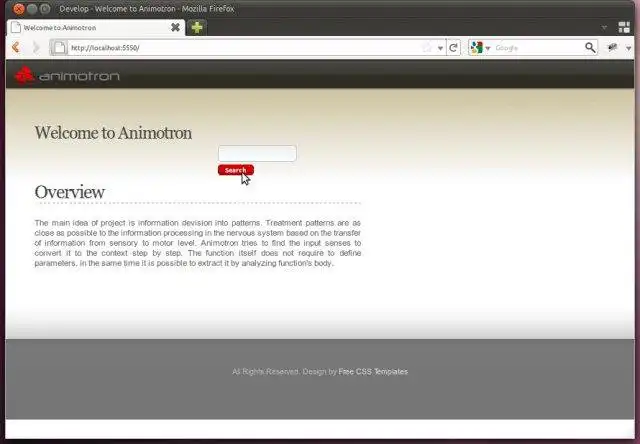Close the Firefox window
640x444 pixels.
[18, 8]
